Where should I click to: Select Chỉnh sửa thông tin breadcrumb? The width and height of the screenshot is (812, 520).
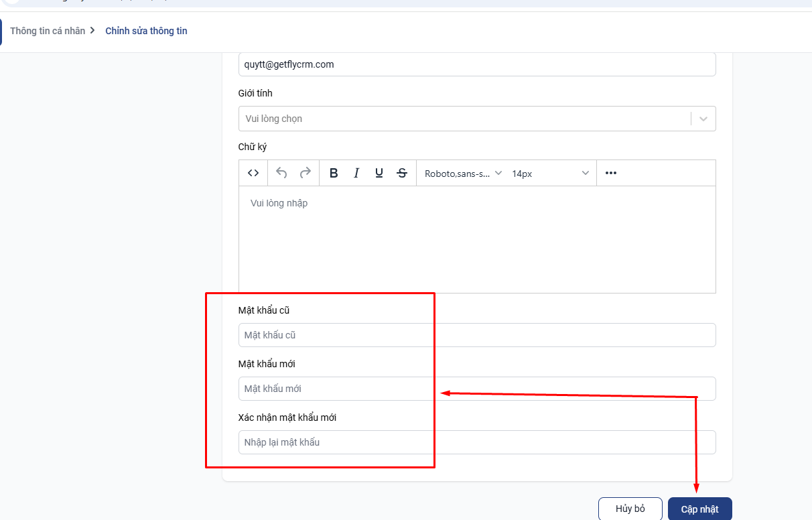[x=146, y=31]
